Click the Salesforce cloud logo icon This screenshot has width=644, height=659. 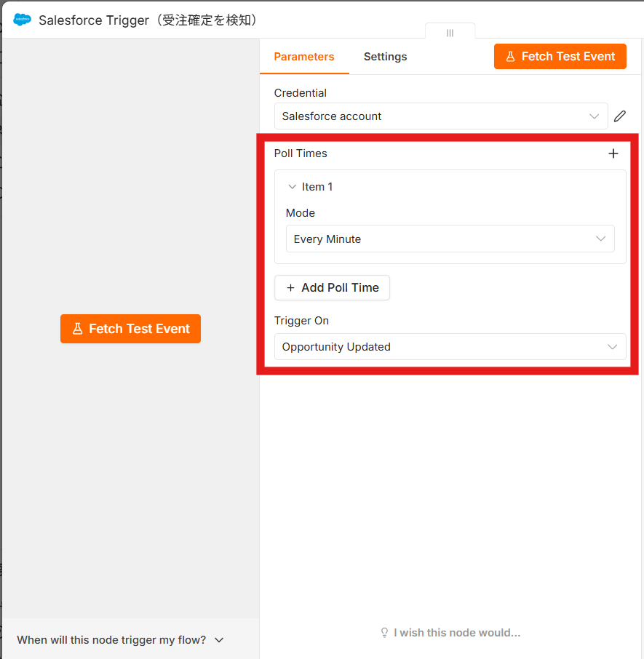[x=23, y=20]
